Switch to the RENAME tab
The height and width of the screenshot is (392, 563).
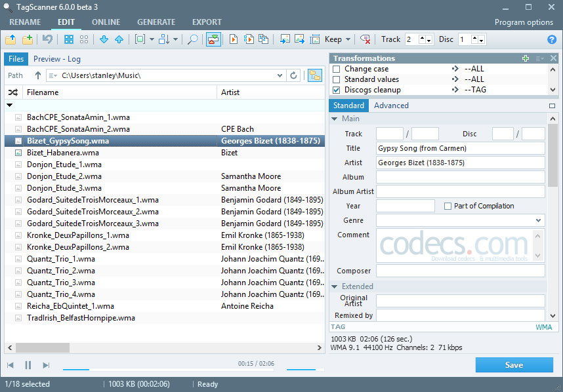25,22
